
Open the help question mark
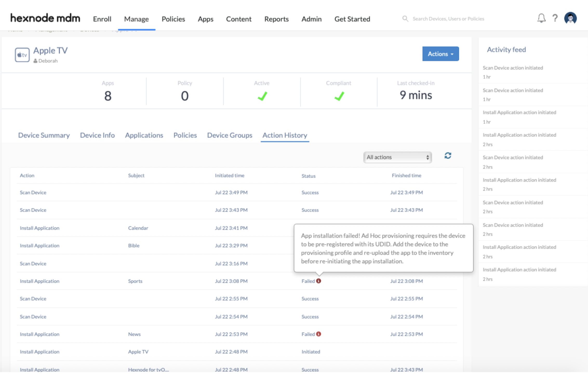coord(555,18)
